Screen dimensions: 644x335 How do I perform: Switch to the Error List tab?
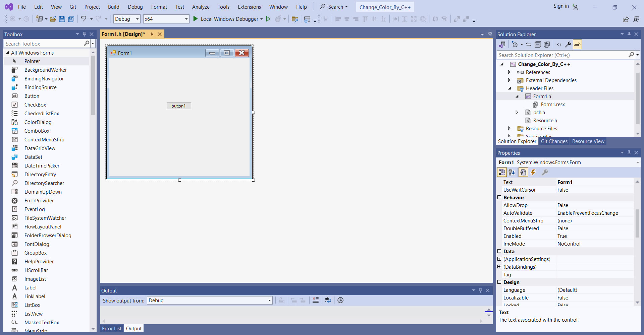(112, 329)
